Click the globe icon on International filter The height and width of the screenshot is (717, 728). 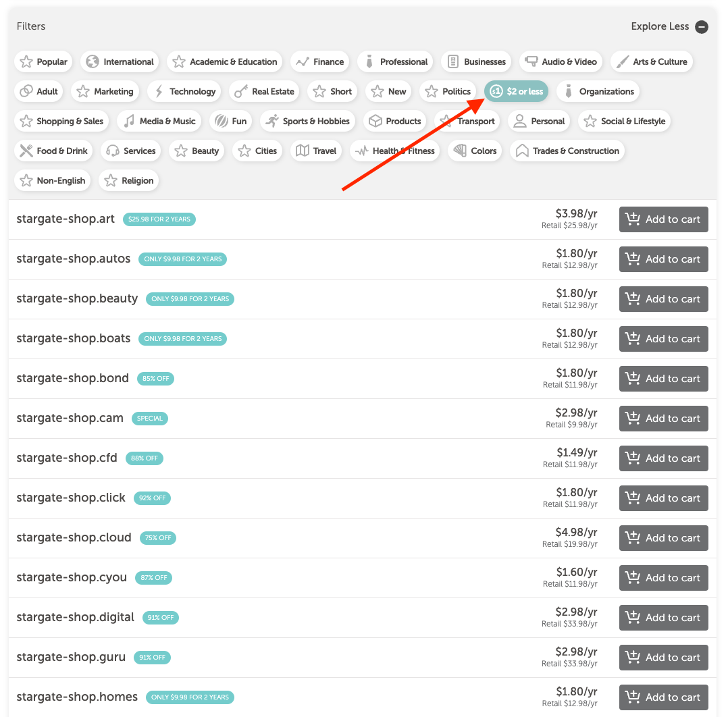coord(93,61)
